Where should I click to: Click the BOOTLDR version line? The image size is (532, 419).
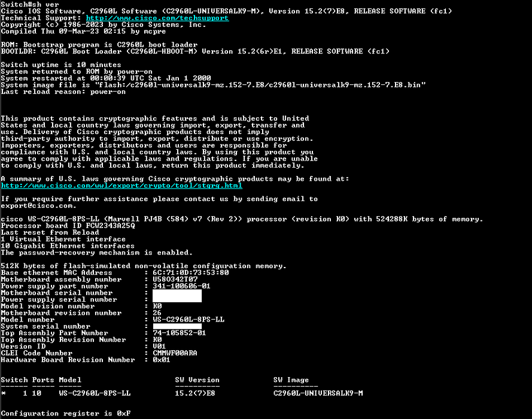point(195,51)
